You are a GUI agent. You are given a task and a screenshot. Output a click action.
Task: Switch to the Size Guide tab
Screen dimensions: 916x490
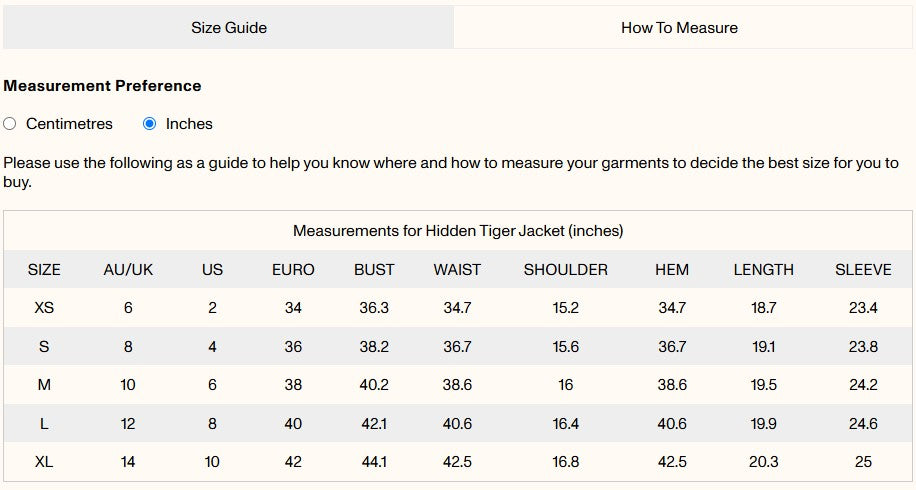point(229,28)
